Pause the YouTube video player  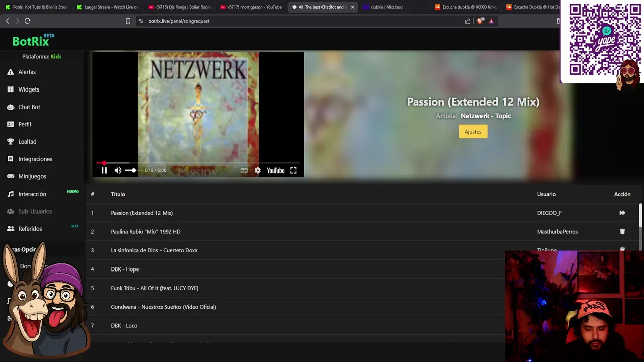(x=104, y=171)
